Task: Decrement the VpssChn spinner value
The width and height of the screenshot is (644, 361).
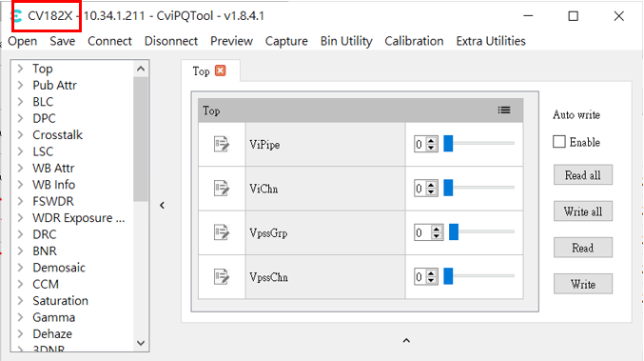Action: click(x=431, y=280)
